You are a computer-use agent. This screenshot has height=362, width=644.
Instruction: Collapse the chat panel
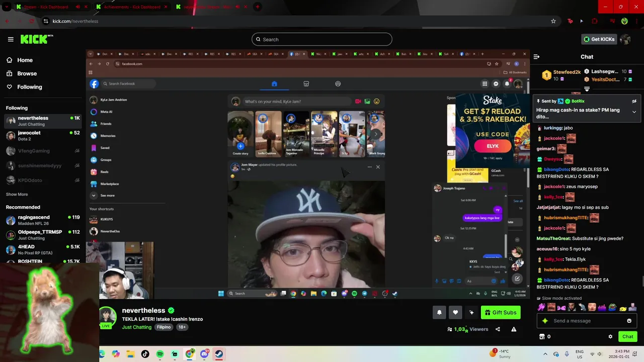536,57
